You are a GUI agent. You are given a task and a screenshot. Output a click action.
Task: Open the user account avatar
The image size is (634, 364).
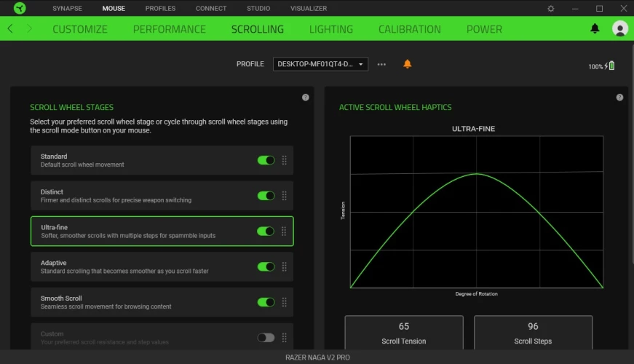click(620, 29)
